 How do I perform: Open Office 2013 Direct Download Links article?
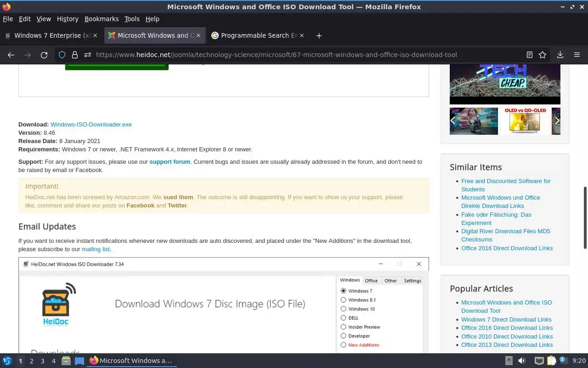[507, 345]
